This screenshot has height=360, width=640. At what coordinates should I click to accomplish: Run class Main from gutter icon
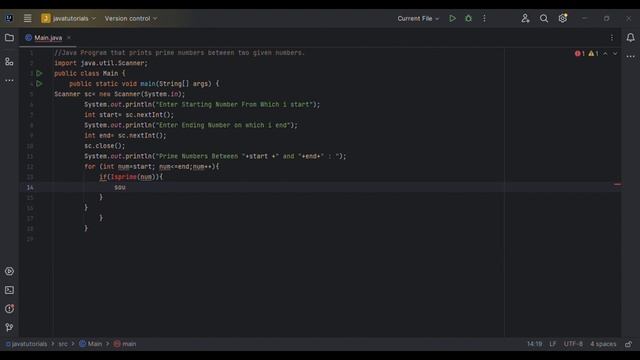(39, 73)
